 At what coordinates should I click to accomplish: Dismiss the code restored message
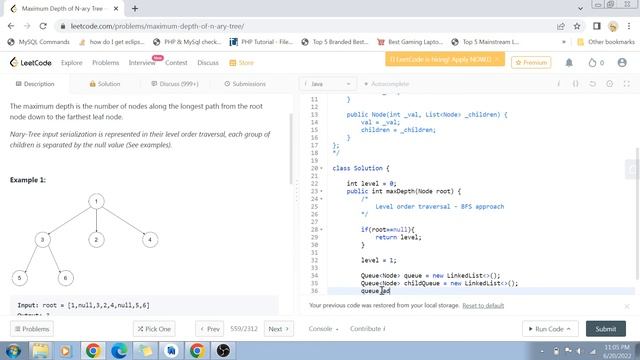pos(627,306)
